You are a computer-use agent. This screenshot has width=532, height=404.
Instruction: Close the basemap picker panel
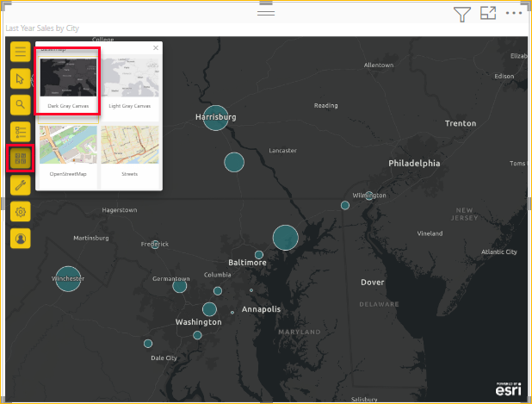point(156,48)
